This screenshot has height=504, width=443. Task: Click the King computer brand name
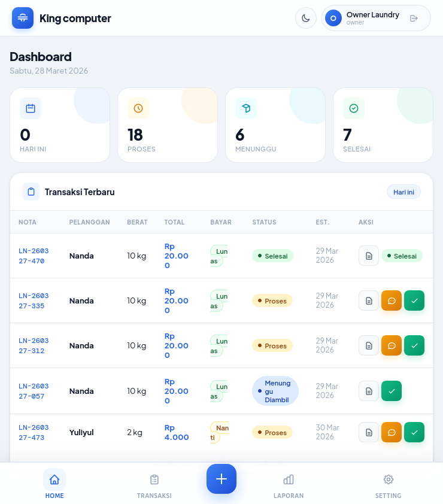pos(75,19)
